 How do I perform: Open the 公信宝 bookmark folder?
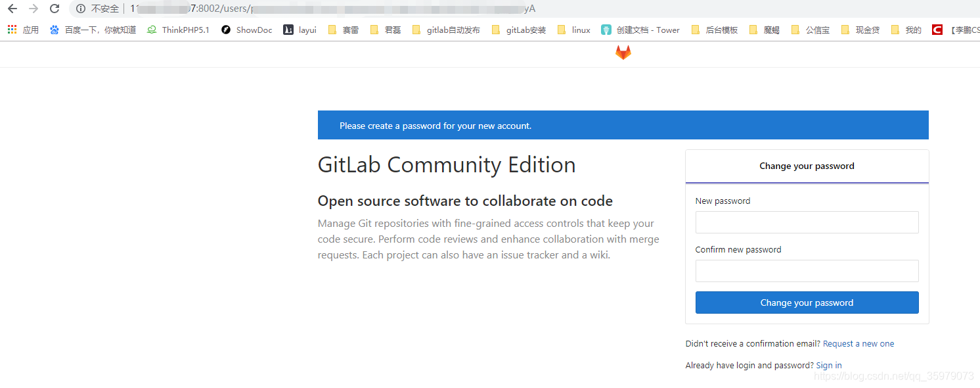click(811, 30)
